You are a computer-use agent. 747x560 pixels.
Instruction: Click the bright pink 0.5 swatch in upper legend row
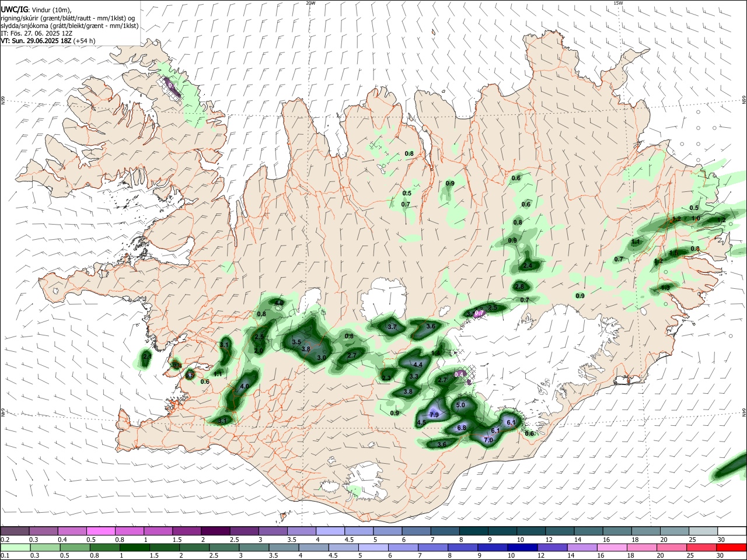(x=100, y=531)
